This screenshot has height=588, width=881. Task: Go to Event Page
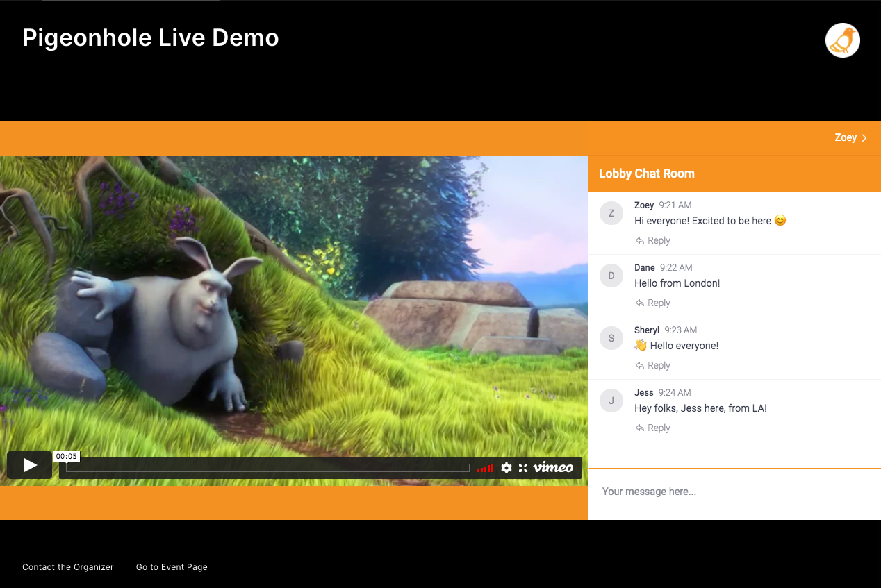172,567
